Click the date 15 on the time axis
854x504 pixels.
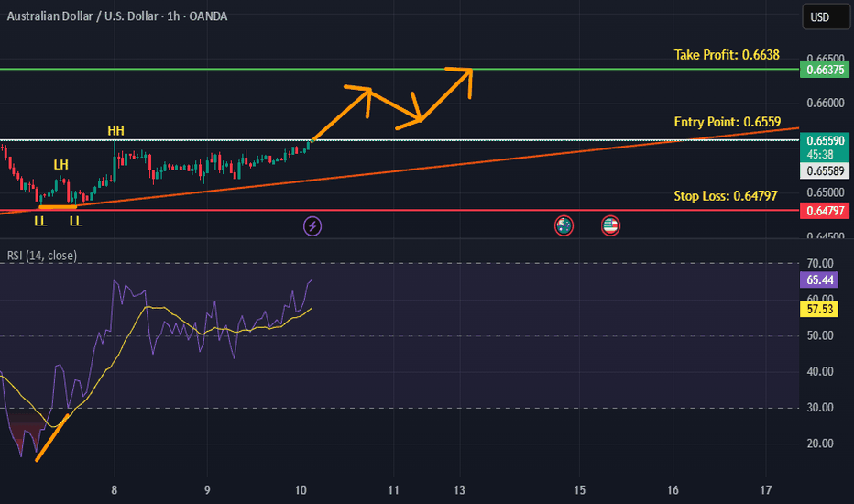pos(579,490)
